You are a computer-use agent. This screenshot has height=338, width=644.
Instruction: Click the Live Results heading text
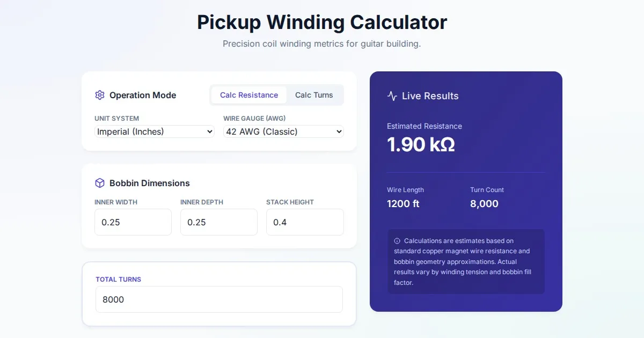[430, 96]
